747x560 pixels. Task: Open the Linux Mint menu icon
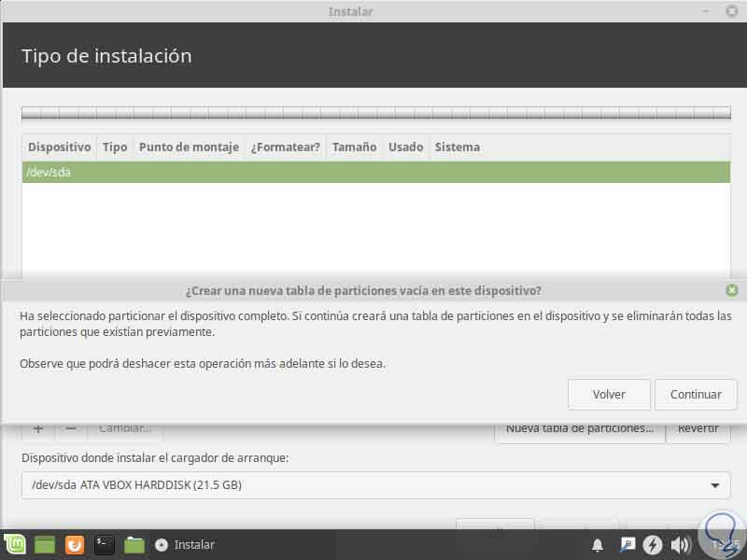tap(15, 544)
